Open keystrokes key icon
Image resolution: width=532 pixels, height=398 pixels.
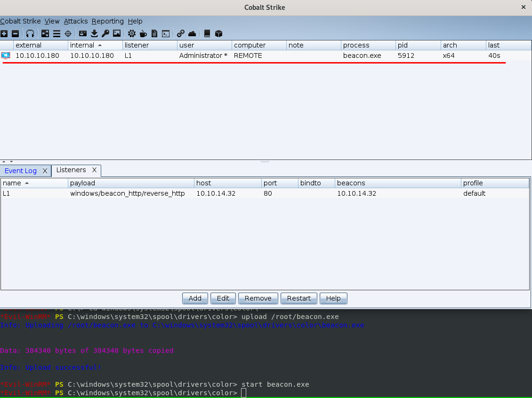coord(105,33)
